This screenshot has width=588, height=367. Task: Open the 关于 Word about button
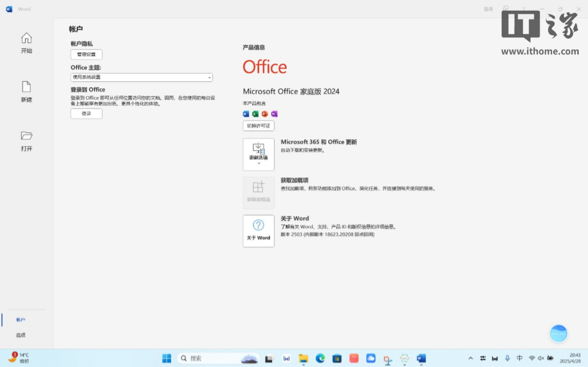click(x=258, y=231)
